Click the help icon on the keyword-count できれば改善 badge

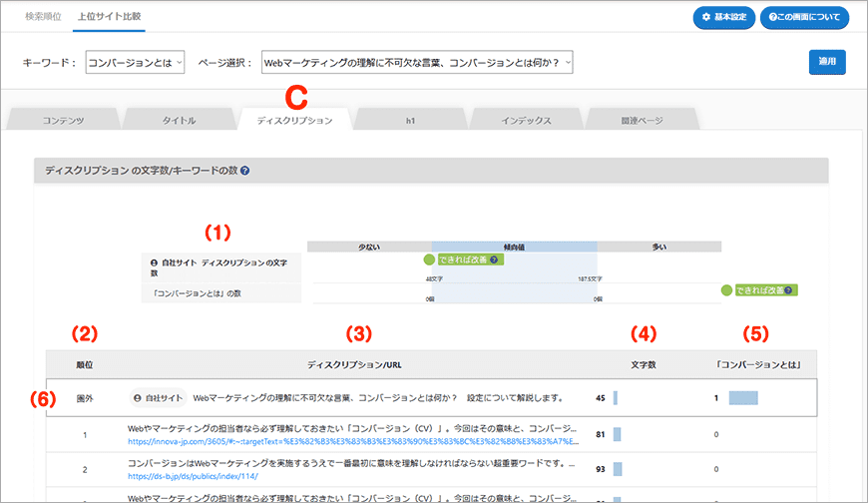click(x=789, y=290)
